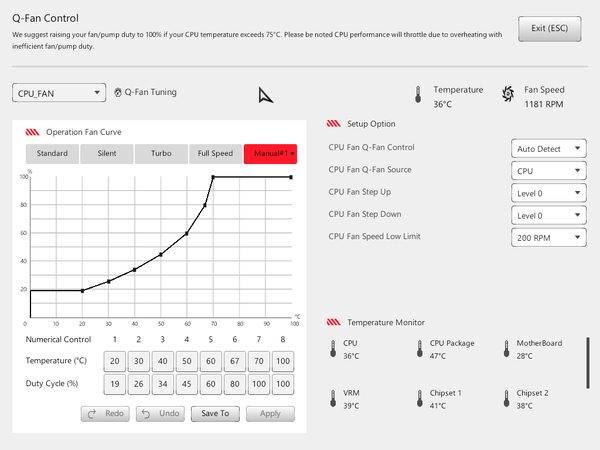The width and height of the screenshot is (600, 450).
Task: Switch to the Turbo fan profile
Action: coord(161,153)
